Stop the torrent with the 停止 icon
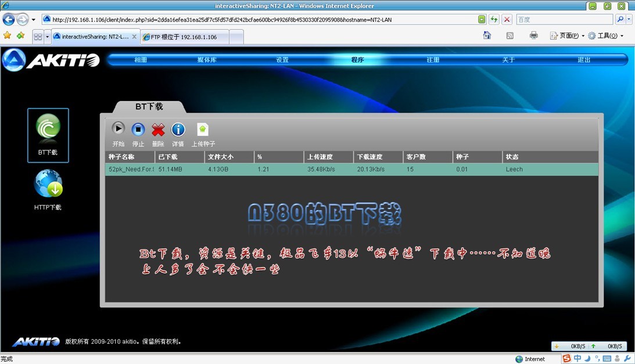 click(138, 129)
